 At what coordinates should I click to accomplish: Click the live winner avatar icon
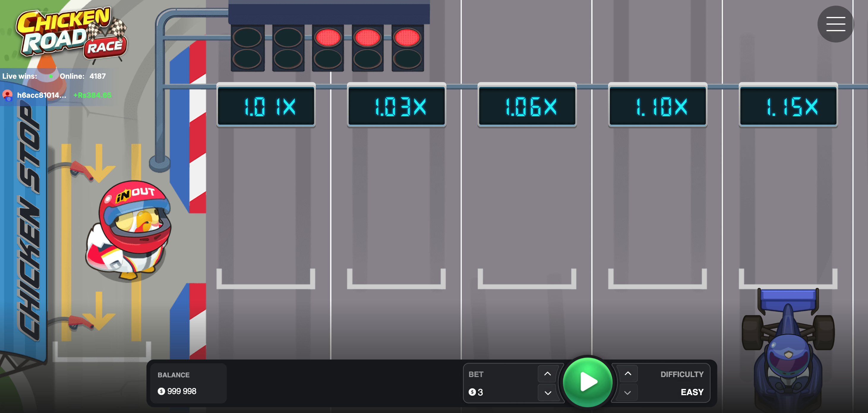[x=7, y=95]
